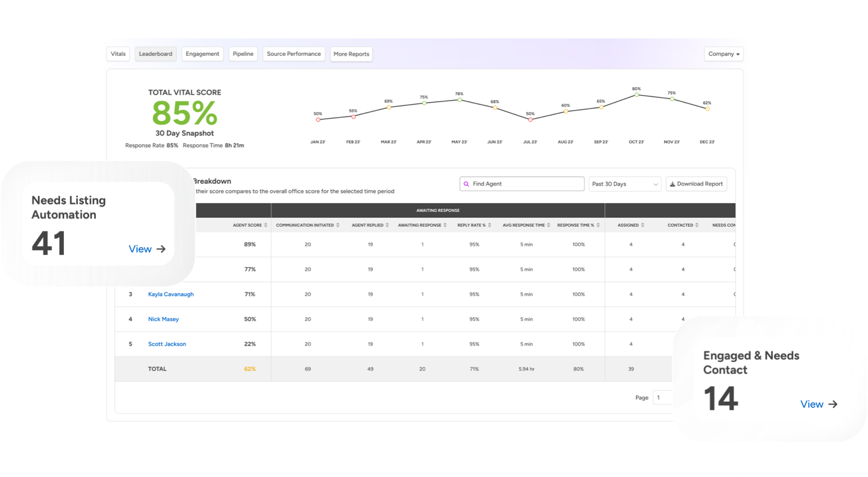
Task: Toggle sort on the Reply Rate % column
Action: (x=490, y=225)
